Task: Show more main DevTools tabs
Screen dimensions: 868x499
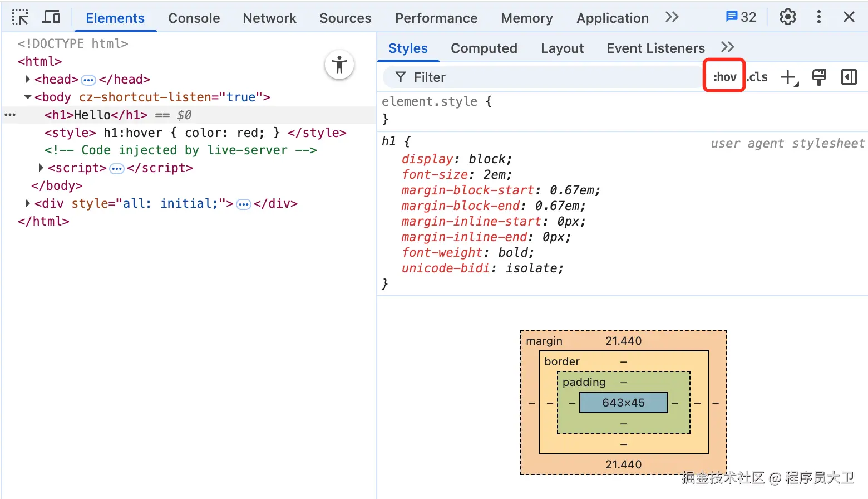Action: pyautogui.click(x=672, y=17)
